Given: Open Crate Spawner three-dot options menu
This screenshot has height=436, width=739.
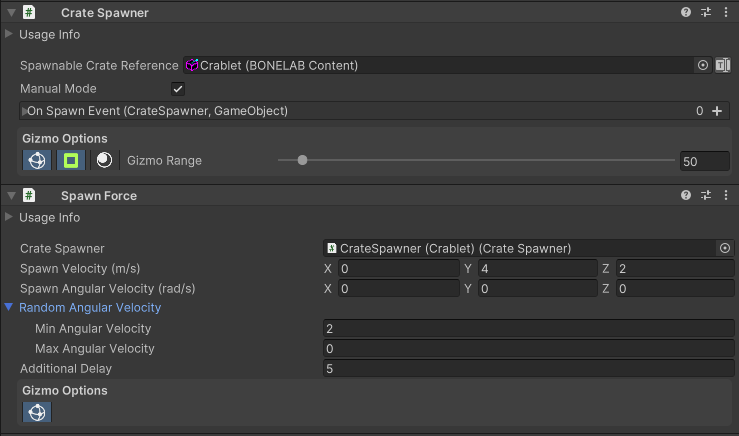Looking at the screenshot, I should click(x=724, y=13).
